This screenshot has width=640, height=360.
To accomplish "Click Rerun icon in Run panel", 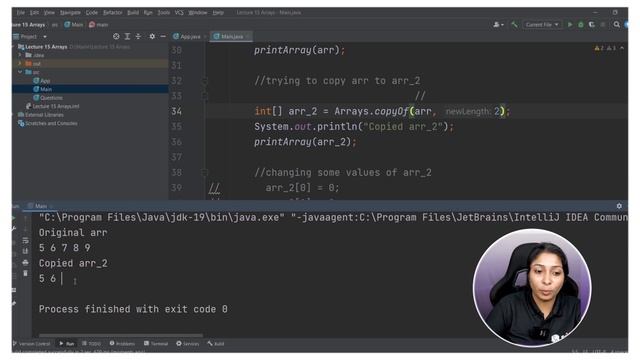I will coord(14,218).
